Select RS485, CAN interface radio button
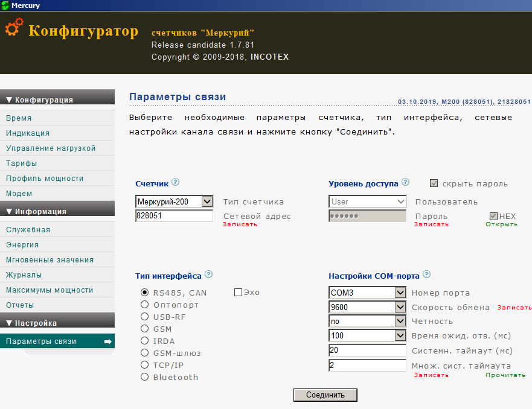 (x=145, y=293)
